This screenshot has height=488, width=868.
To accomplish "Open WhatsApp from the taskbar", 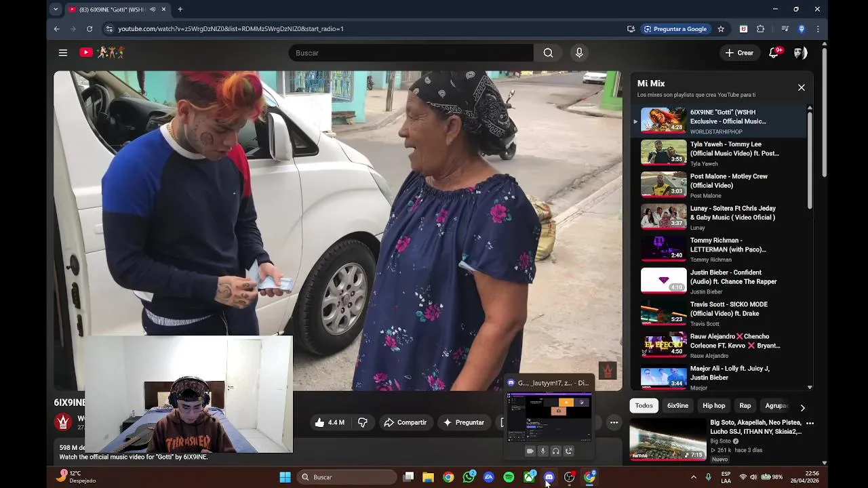I will point(469,477).
